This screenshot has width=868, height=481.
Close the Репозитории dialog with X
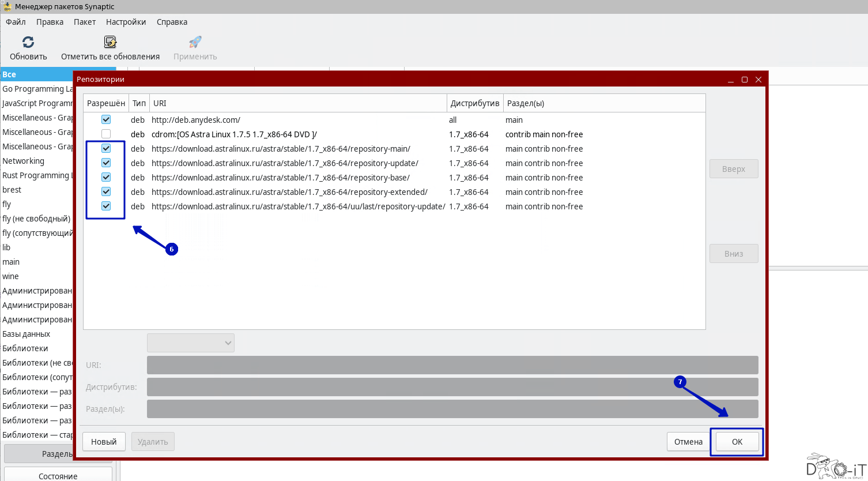(x=758, y=80)
